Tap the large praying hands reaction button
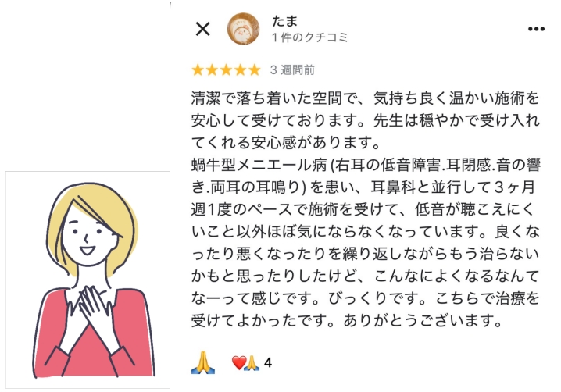The width and height of the screenshot is (561, 392). pos(203,362)
